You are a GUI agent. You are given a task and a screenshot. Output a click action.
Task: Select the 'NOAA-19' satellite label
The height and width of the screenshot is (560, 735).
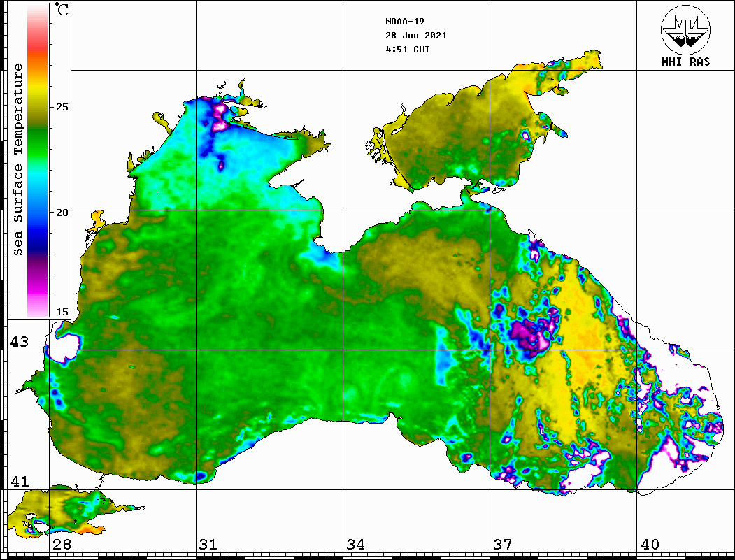click(404, 22)
